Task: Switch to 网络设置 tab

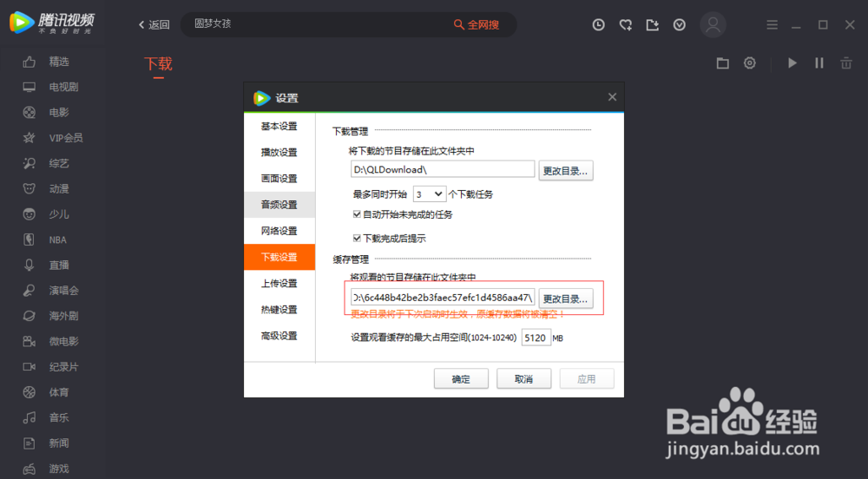Action: pos(279,231)
